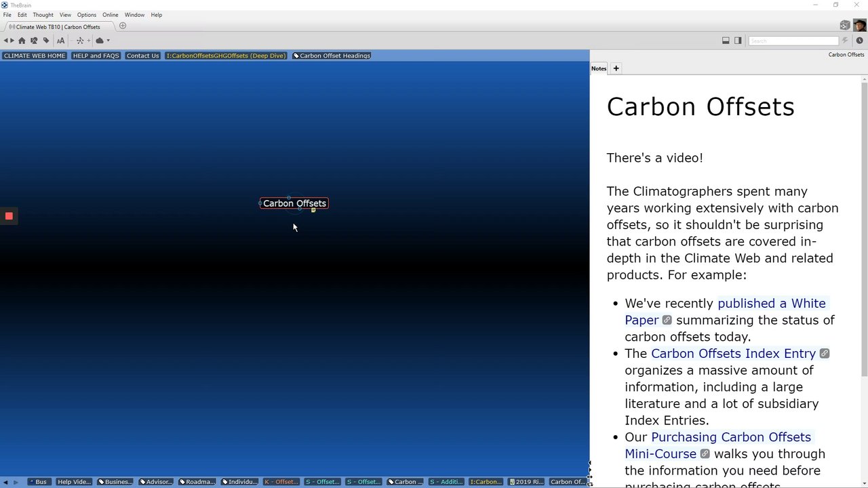Open the 3D cube brain box icon
868x488 pixels.
point(845,26)
